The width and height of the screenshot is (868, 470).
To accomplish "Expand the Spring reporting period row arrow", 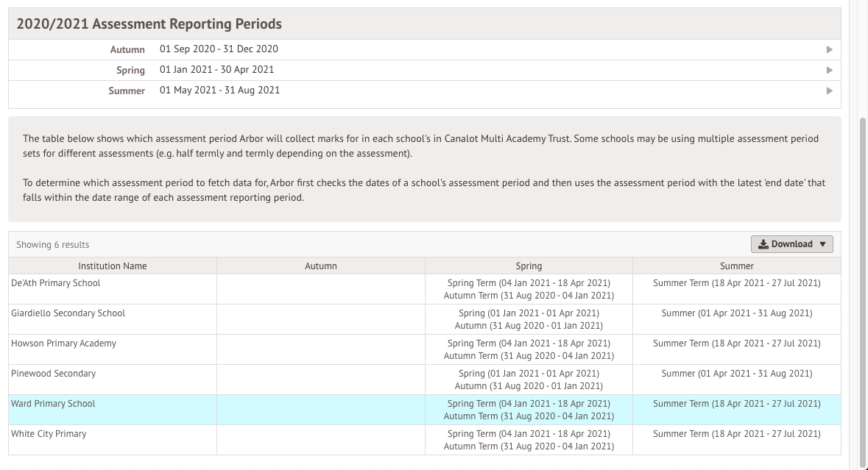I will [829, 70].
